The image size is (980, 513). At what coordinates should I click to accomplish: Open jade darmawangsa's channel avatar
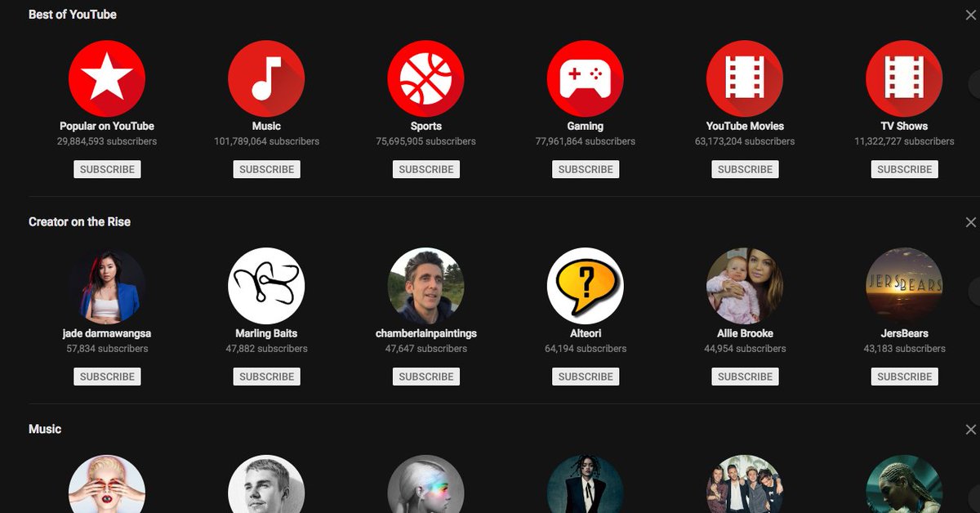[107, 287]
